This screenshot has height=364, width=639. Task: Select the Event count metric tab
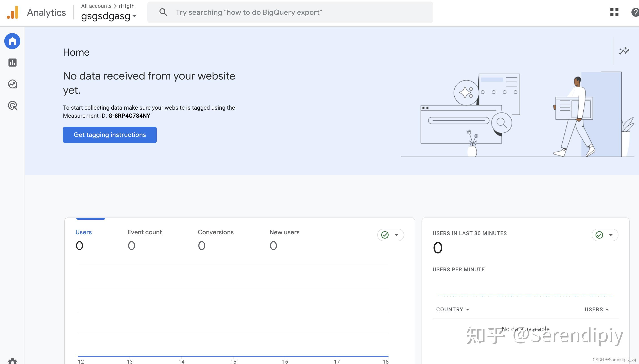(x=144, y=239)
